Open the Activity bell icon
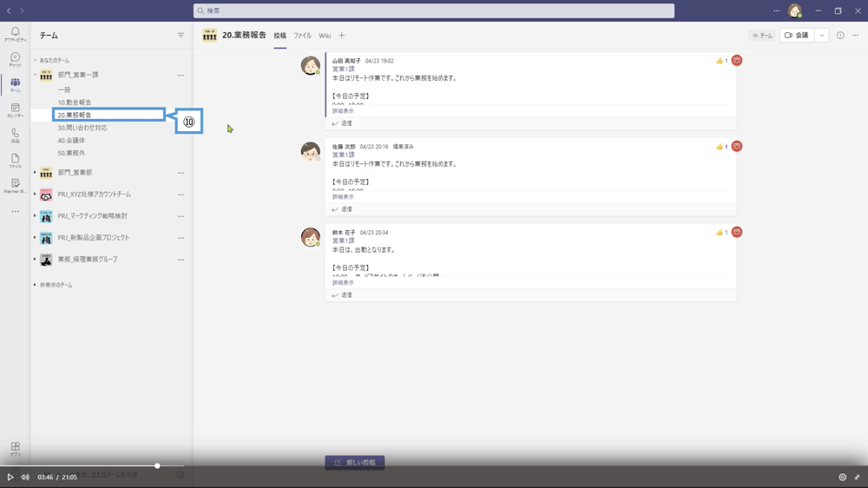 (x=15, y=34)
